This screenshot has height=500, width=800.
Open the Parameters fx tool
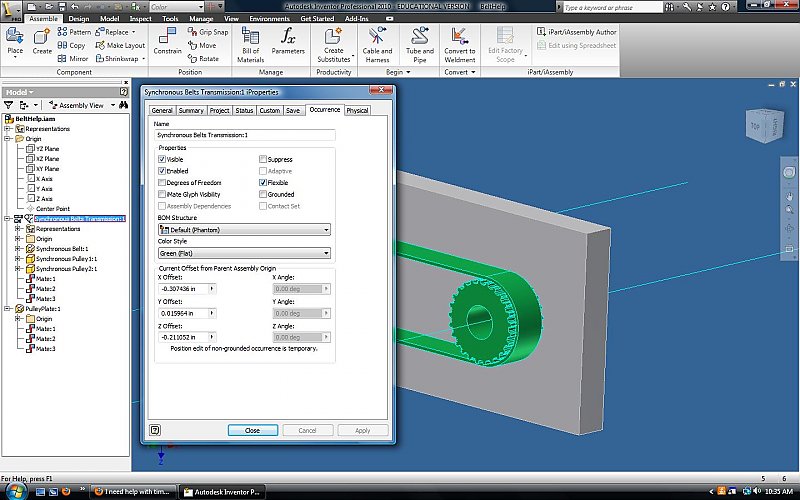pyautogui.click(x=288, y=42)
